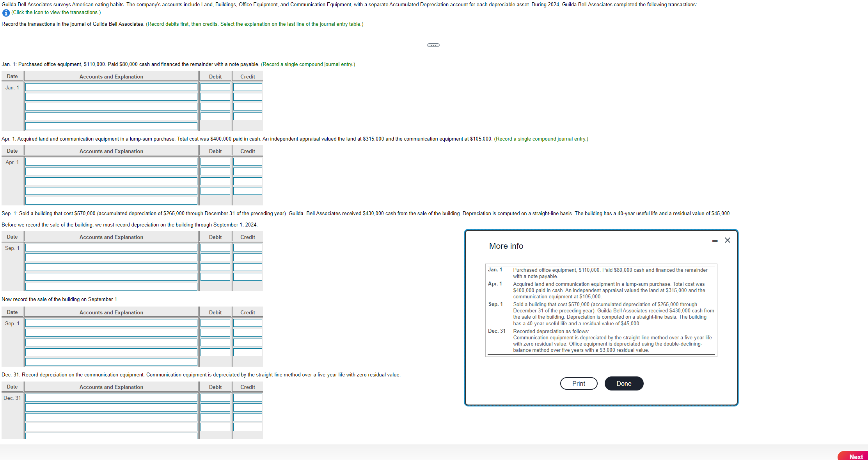Click first account field for Jan. 1 entry

coord(111,87)
